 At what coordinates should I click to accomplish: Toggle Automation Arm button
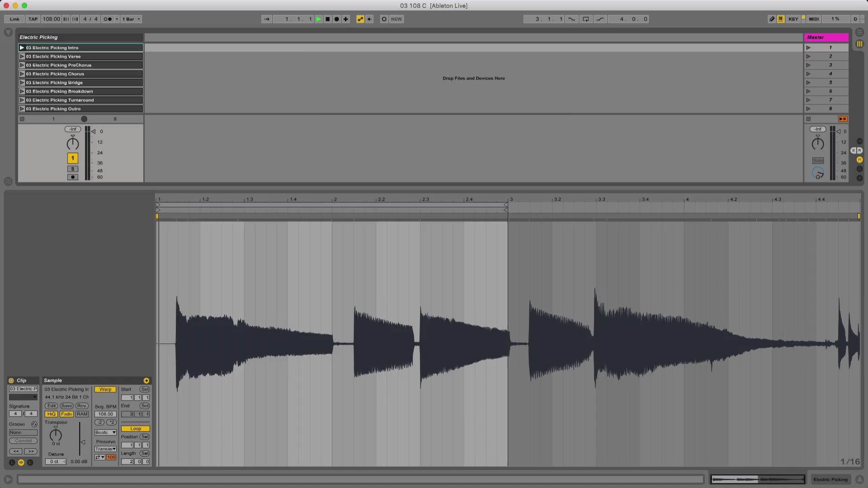(x=360, y=19)
